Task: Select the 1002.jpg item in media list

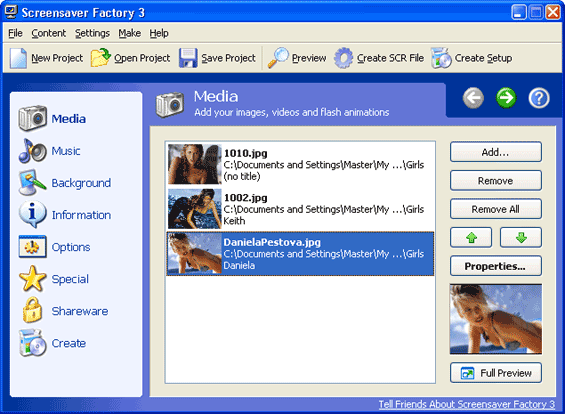Action: coord(300,209)
